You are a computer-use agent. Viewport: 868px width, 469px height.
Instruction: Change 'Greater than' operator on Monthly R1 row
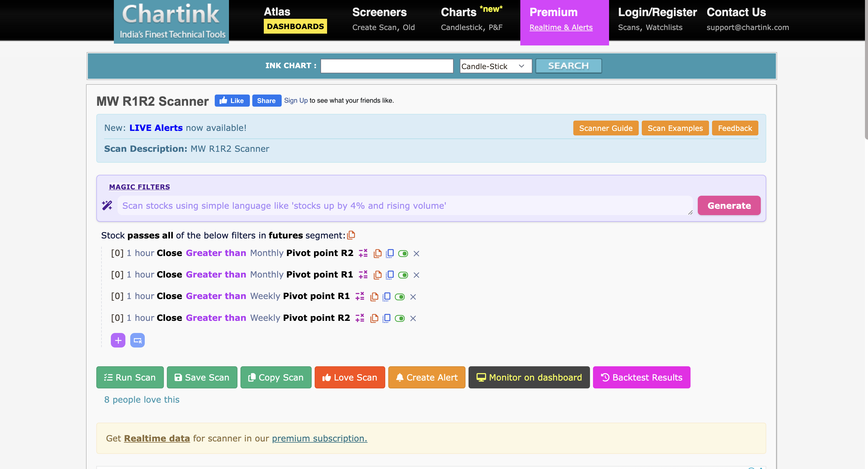[x=216, y=274]
